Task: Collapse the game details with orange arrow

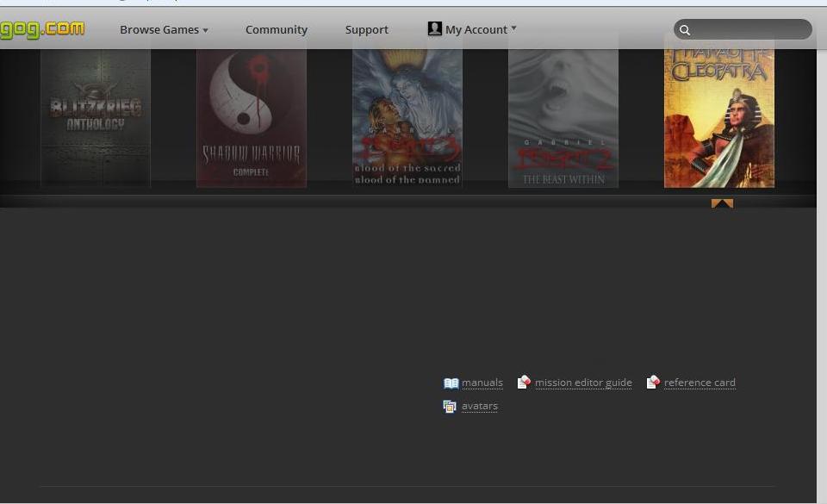Action: [722, 203]
